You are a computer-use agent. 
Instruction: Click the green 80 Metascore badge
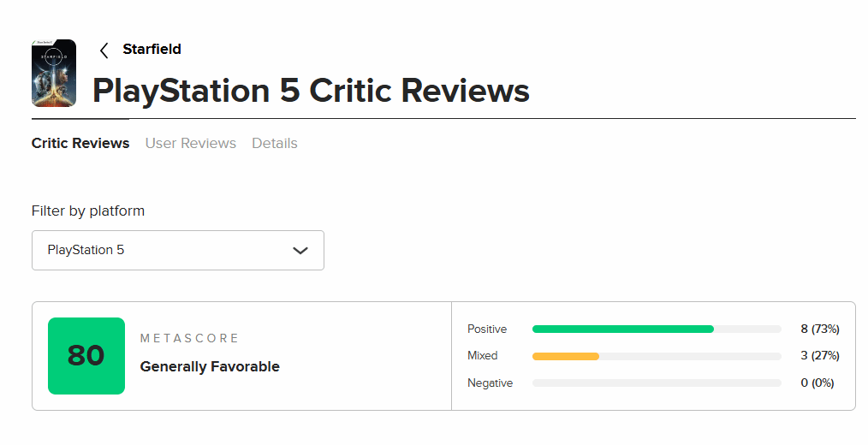[86, 356]
